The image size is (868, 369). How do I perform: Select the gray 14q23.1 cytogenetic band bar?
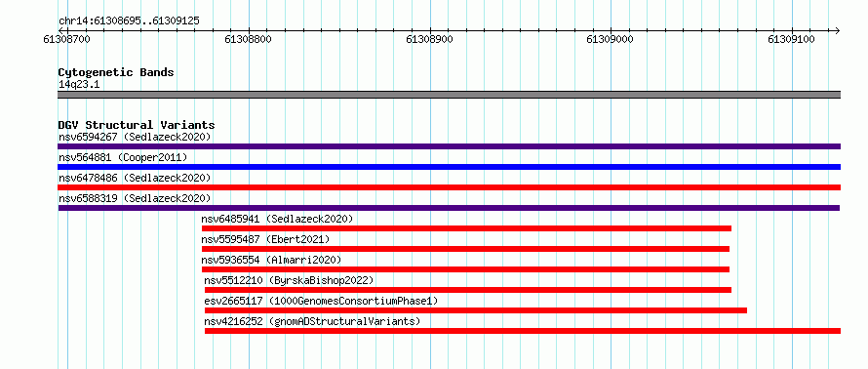(449, 95)
